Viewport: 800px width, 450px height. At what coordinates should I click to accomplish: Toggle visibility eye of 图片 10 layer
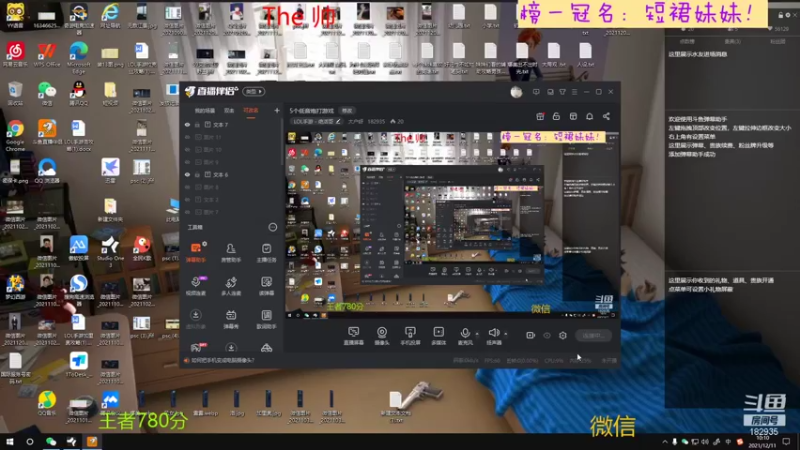pyautogui.click(x=187, y=149)
